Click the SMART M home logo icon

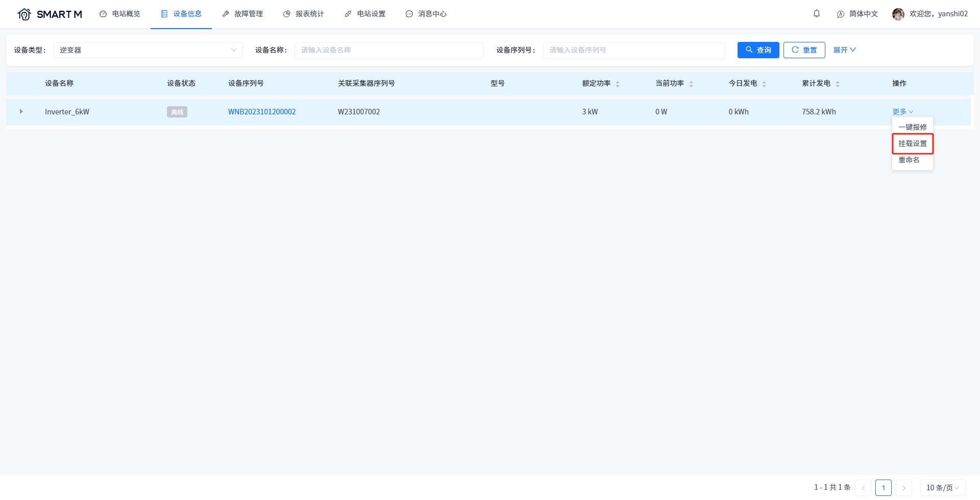point(24,14)
